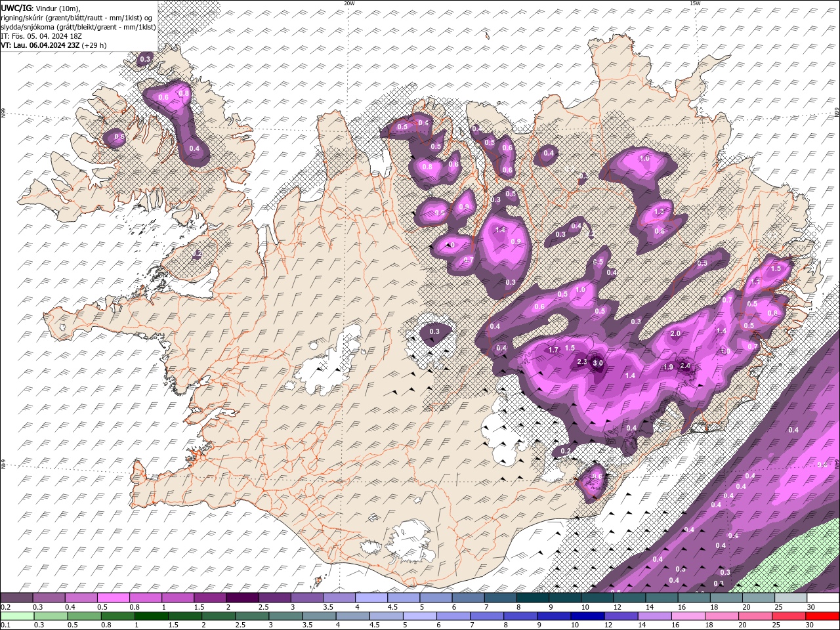This screenshot has width=840, height=630.
Task: Click the '2.0' precipitation value on map
Action: tap(675, 333)
